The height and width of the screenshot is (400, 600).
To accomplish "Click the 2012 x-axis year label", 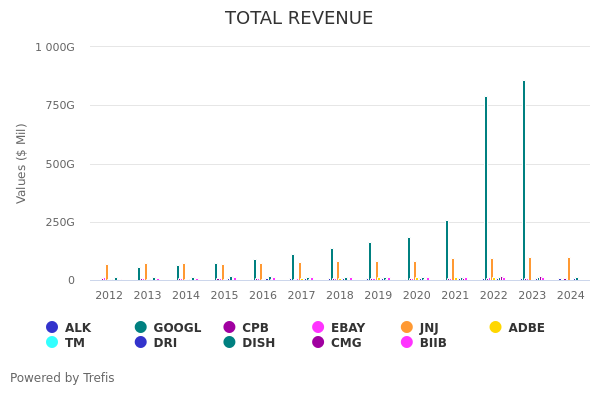I will point(109,295).
